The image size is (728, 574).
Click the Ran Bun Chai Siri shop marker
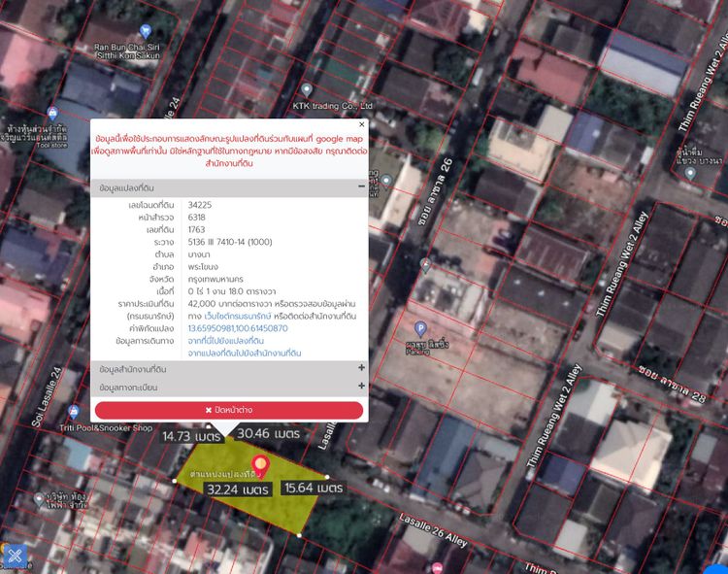coord(146,32)
